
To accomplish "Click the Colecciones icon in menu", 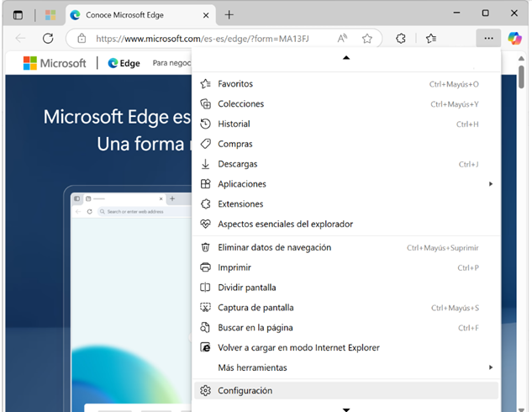I will click(205, 104).
